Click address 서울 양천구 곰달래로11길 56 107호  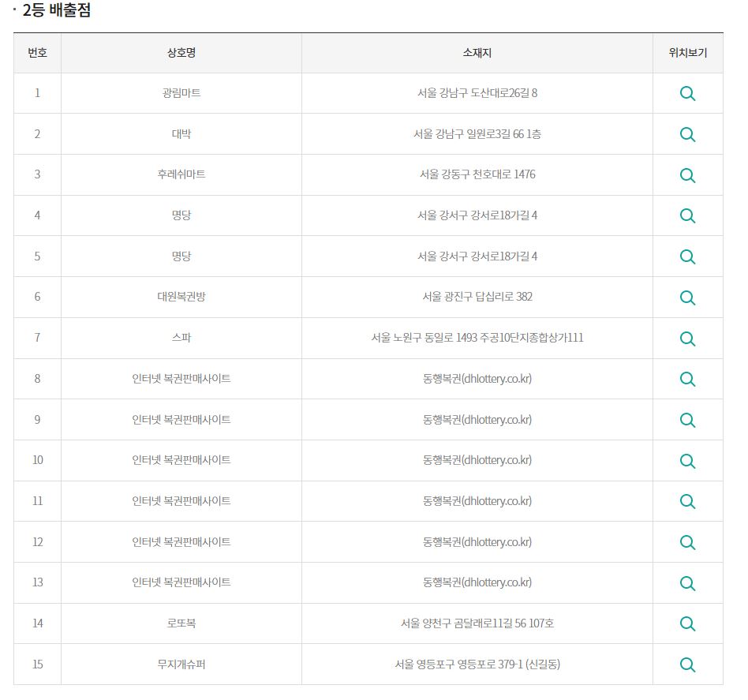477,623
